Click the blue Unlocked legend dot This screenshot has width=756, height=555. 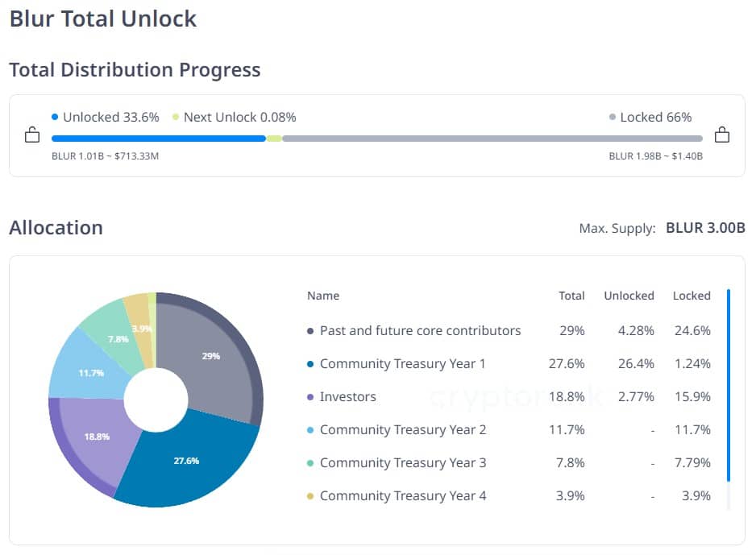[x=55, y=117]
